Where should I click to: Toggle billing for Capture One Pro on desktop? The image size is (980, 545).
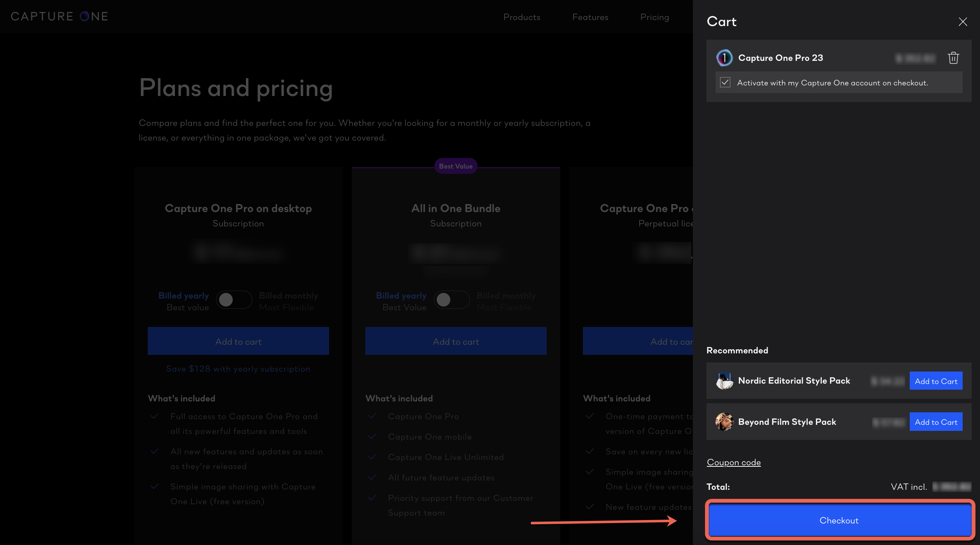pos(234,299)
